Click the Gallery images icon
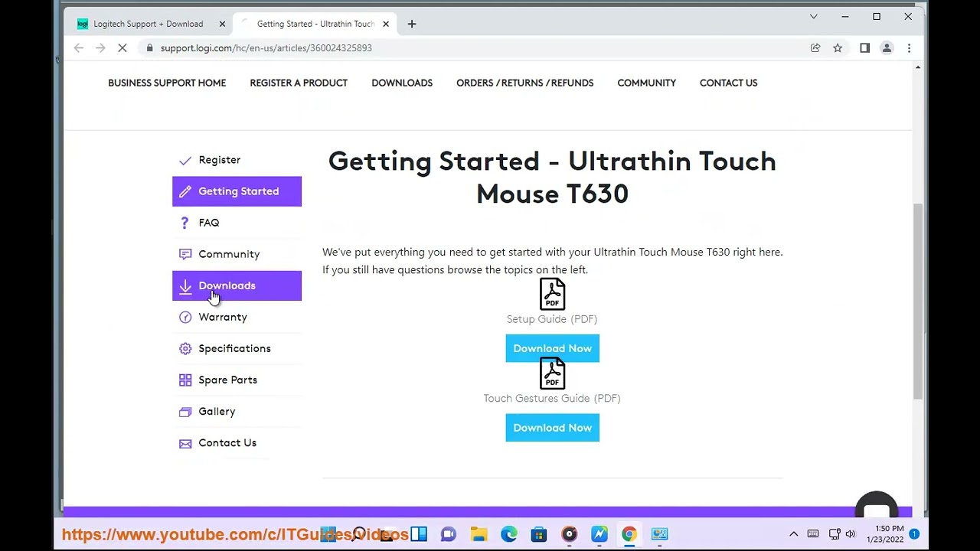 click(185, 412)
